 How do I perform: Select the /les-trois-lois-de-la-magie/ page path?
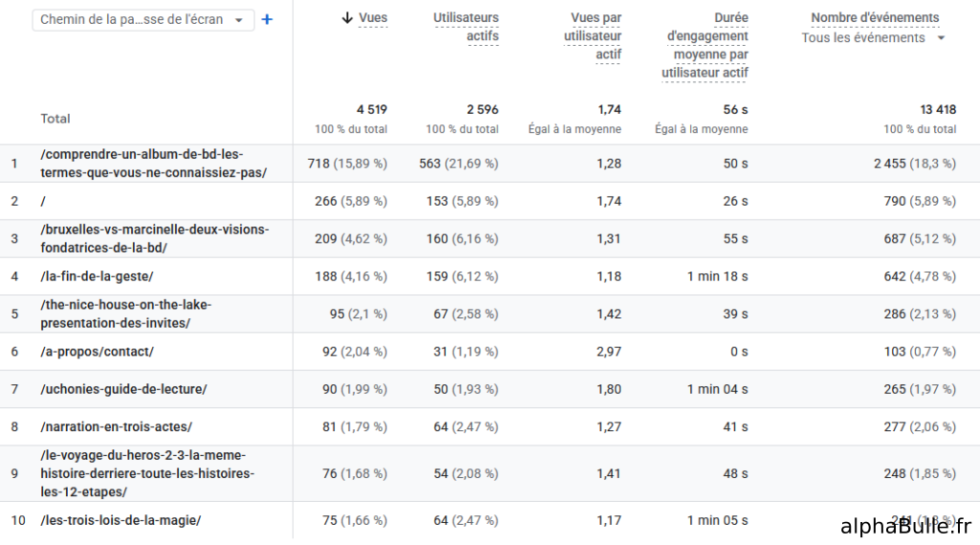coord(121,521)
